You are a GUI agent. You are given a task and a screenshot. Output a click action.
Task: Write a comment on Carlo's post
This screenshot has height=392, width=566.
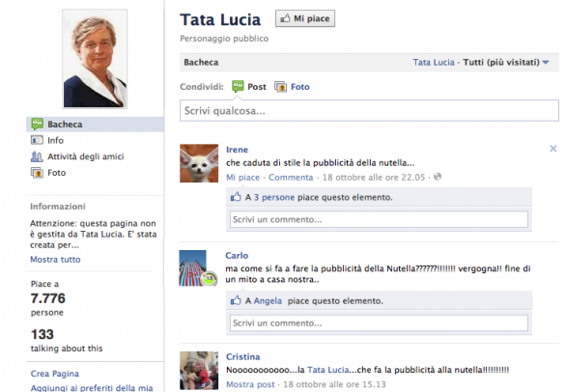coord(379,323)
